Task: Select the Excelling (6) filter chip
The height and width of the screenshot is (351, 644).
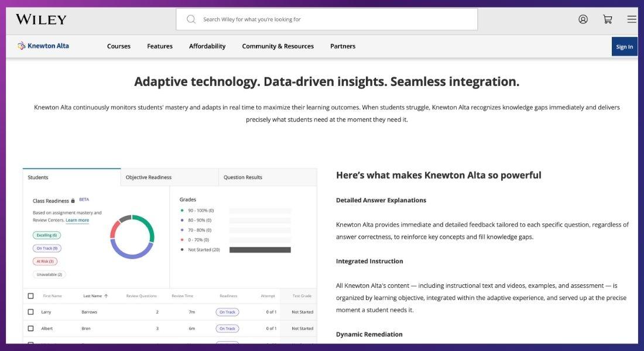Action: tap(47, 235)
